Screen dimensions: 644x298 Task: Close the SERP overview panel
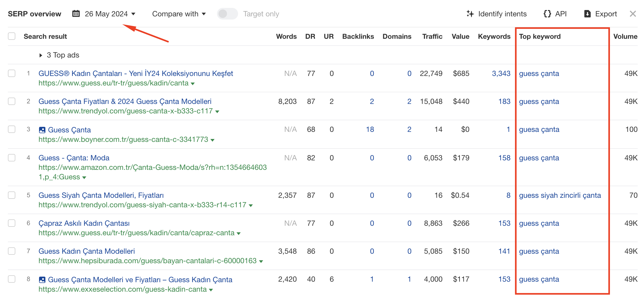pos(633,14)
